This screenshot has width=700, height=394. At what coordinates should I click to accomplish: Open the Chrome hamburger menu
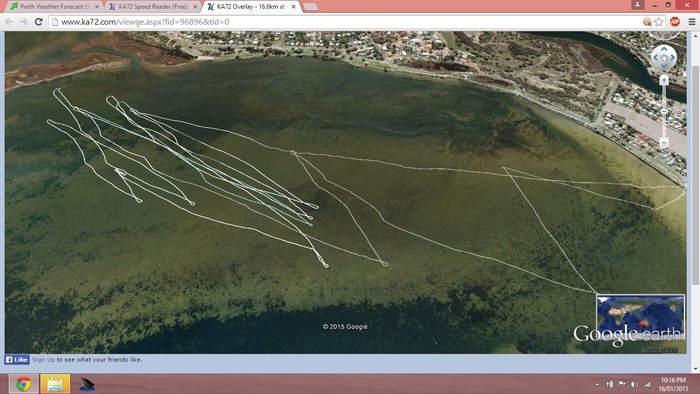point(692,21)
